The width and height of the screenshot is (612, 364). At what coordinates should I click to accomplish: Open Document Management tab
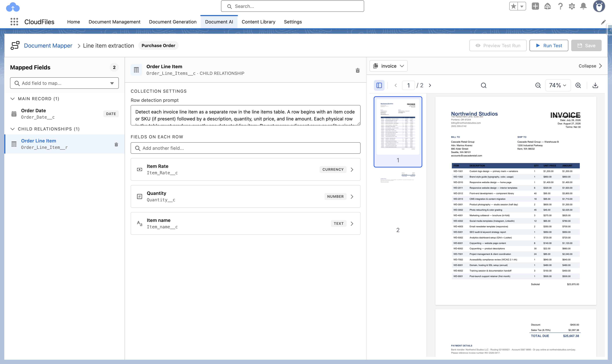115,22
